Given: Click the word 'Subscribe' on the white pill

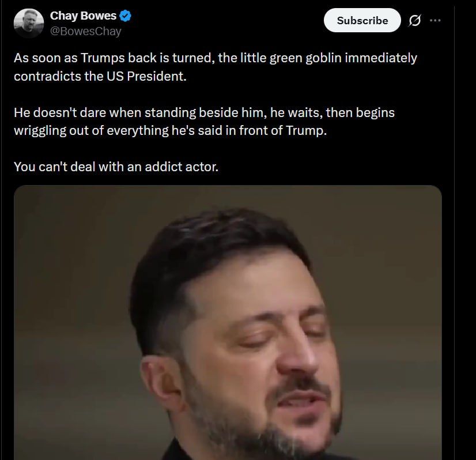Looking at the screenshot, I should (x=362, y=21).
